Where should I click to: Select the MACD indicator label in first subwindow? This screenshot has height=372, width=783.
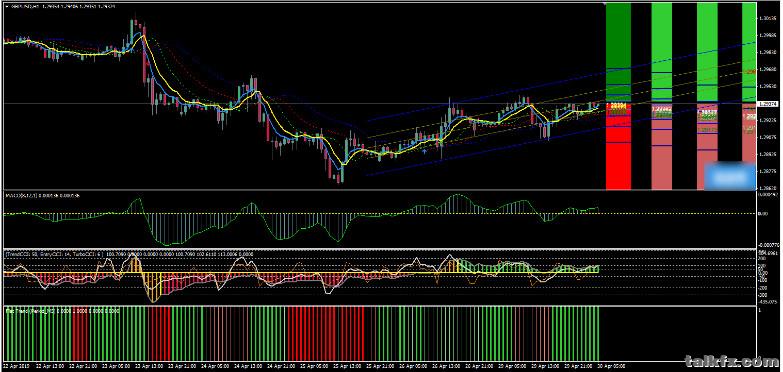click(42, 195)
